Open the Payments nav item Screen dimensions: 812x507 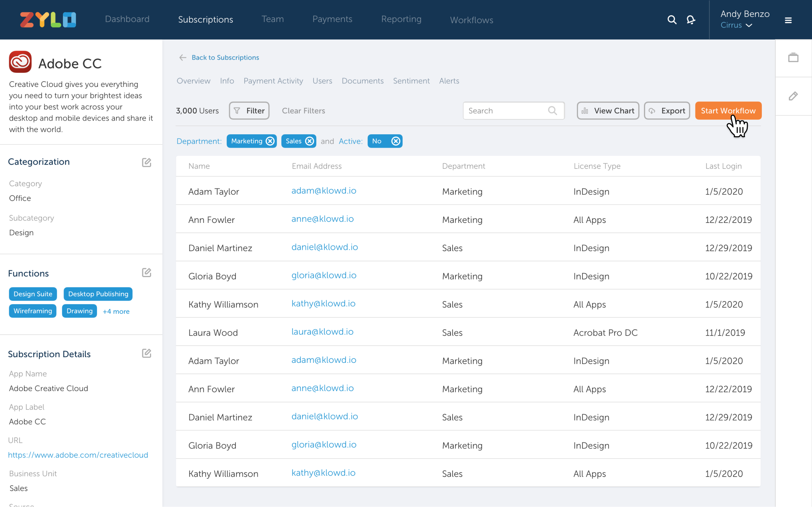[x=332, y=19]
